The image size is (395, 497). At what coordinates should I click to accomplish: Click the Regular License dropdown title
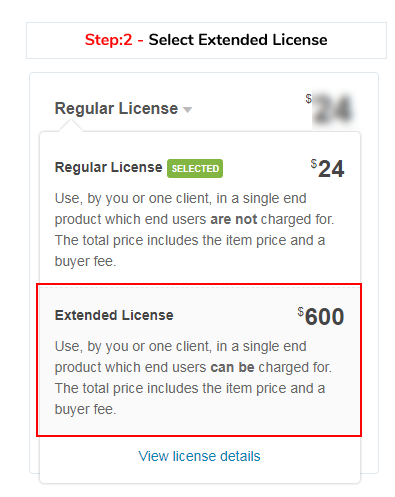[116, 108]
